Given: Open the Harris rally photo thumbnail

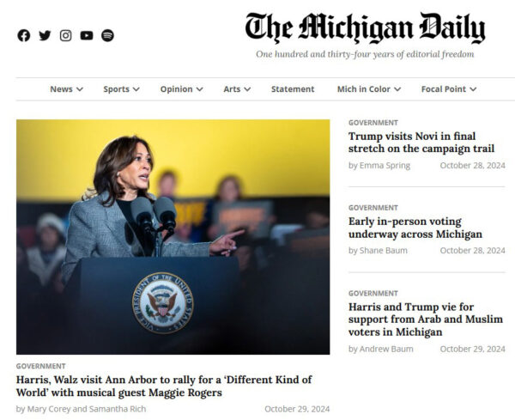Looking at the screenshot, I should point(173,236).
